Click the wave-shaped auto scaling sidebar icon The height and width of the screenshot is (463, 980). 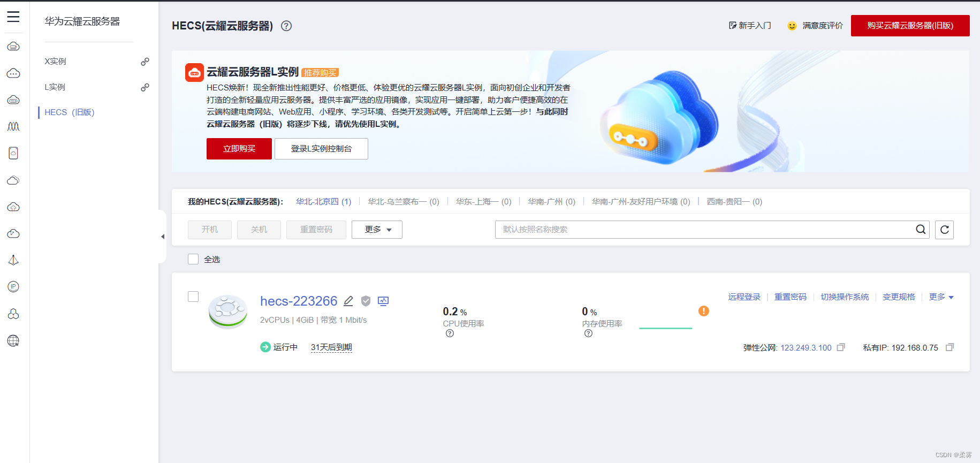point(13,126)
